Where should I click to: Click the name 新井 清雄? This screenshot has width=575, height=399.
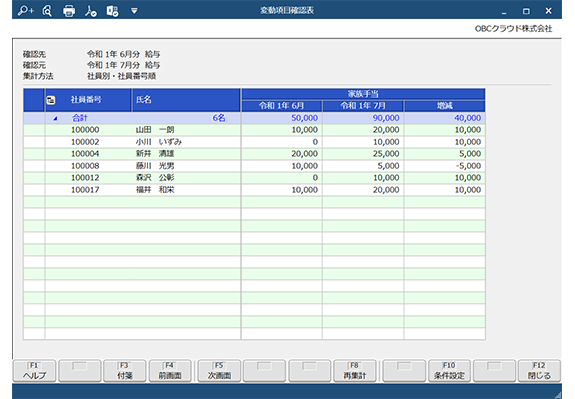(155, 154)
